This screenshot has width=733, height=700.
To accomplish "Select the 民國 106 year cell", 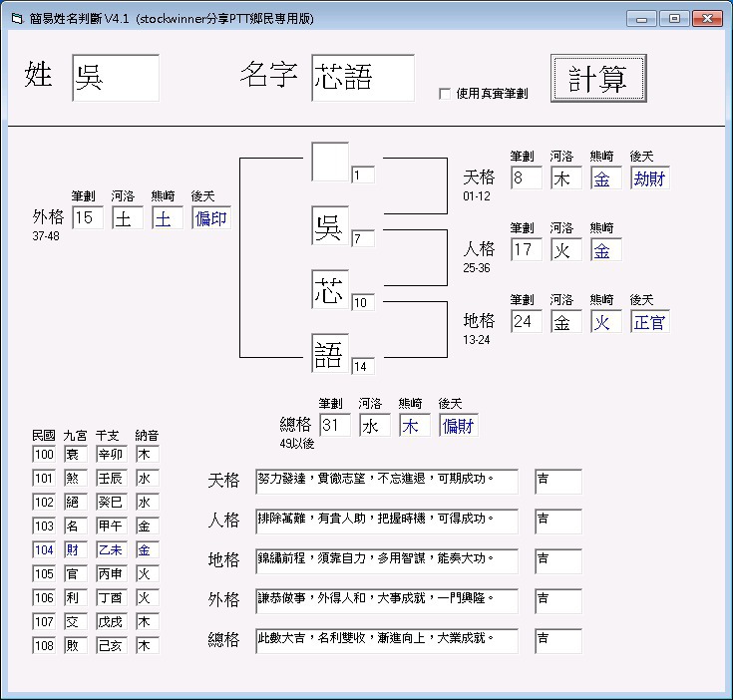I will coord(44,597).
